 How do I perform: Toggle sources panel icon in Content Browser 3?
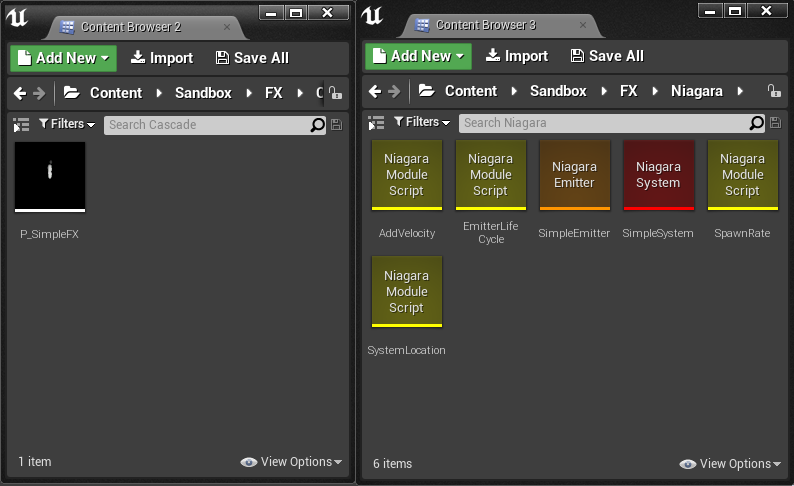[376, 123]
